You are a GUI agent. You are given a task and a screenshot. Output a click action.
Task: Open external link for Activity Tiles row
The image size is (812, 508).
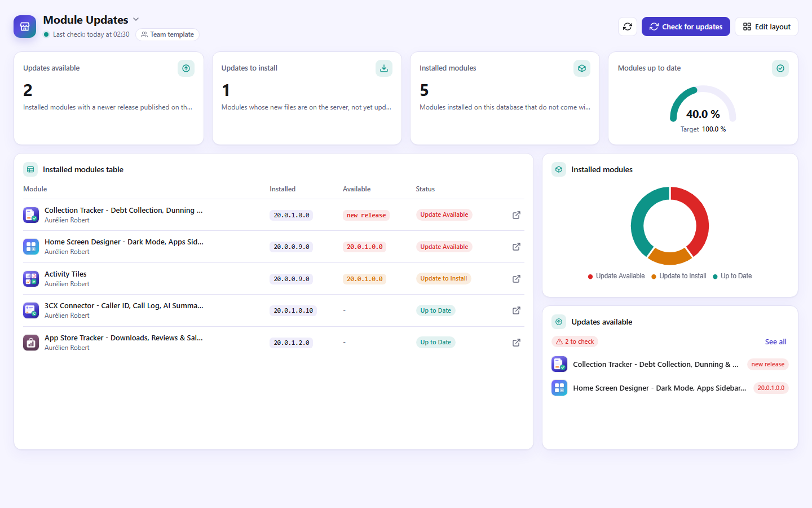[516, 279]
